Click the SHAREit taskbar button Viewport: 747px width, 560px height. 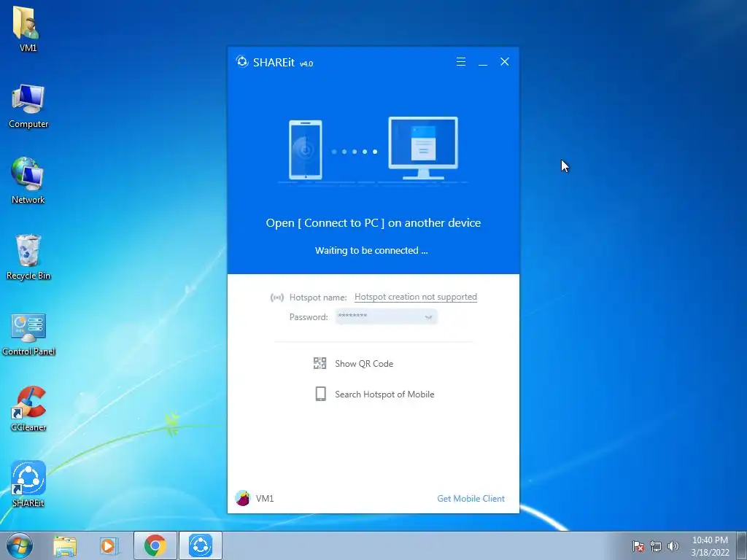[x=201, y=545]
